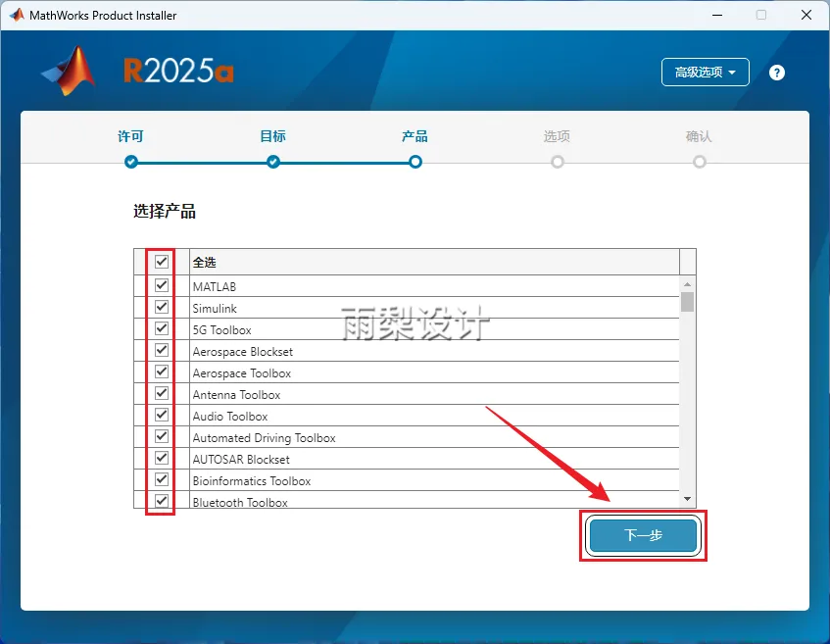This screenshot has height=644, width=830.
Task: Toggle the Antenna Toolbox checkbox
Action: (x=162, y=393)
